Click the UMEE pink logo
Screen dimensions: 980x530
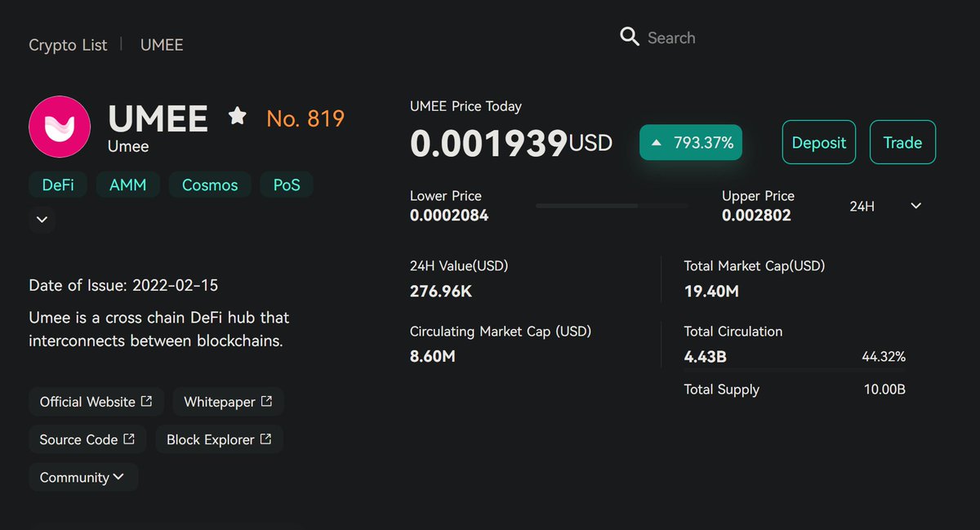(60, 127)
